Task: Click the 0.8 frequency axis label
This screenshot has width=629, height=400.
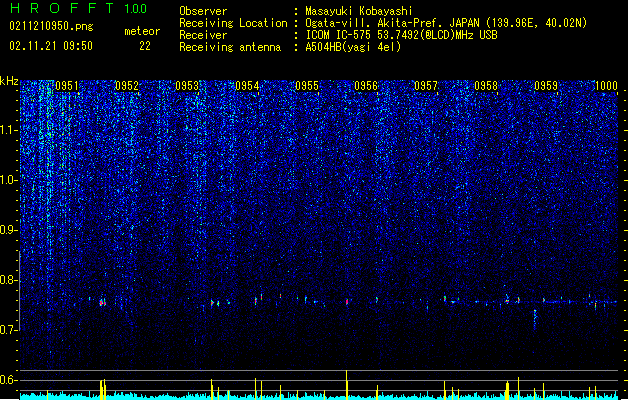Action: pos(9,280)
